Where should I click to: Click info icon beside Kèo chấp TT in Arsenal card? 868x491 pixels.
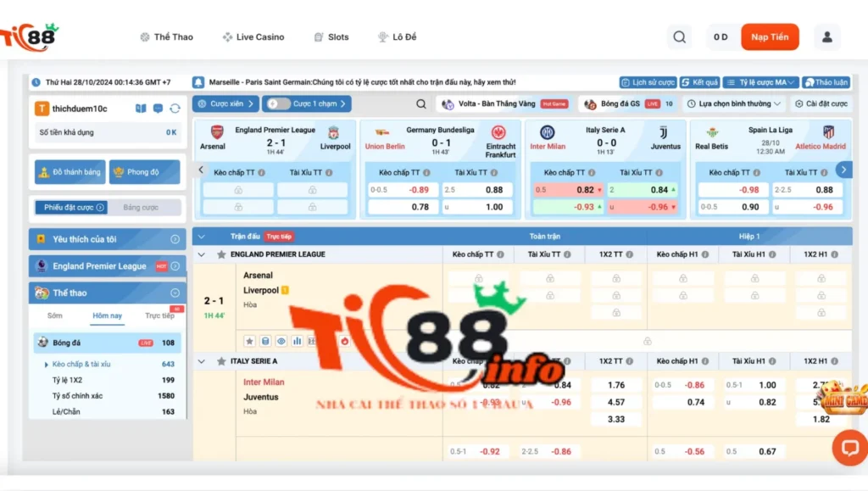tap(261, 173)
